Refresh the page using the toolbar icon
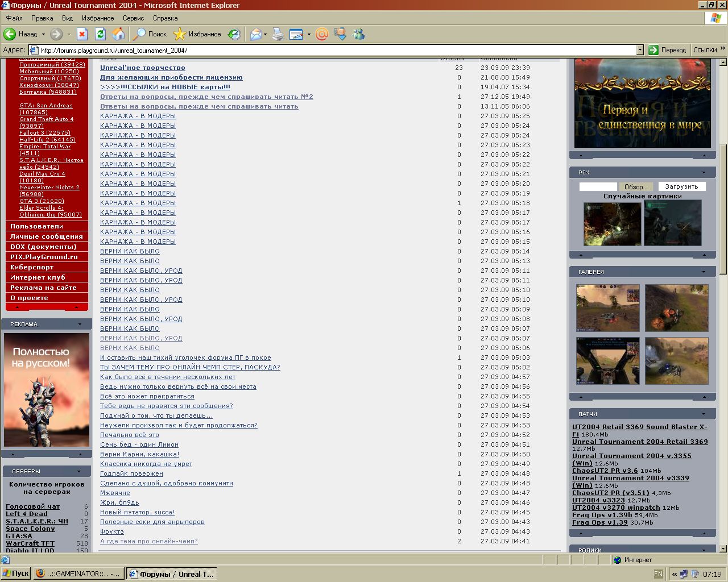728x582 pixels. pos(100,34)
